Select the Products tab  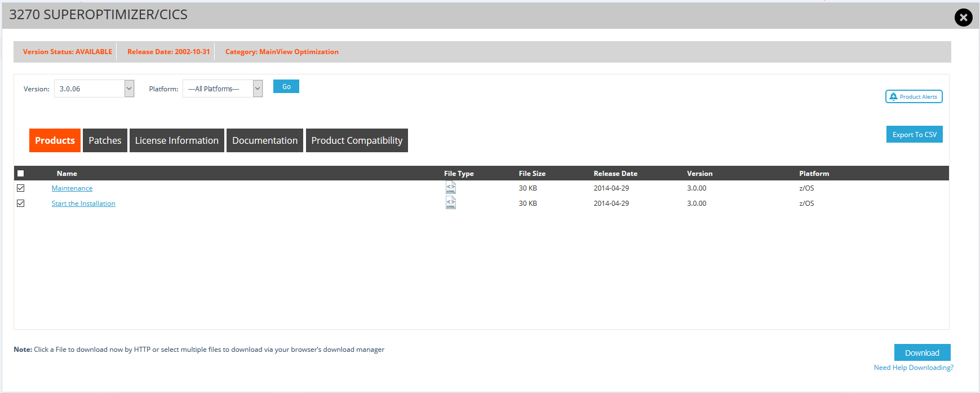[x=55, y=140]
